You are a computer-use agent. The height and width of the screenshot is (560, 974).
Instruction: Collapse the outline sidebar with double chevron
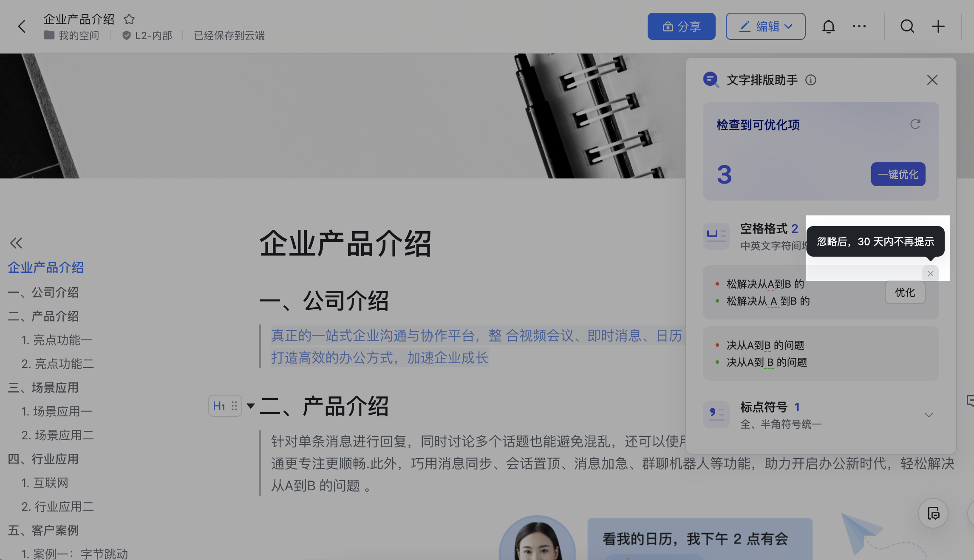(16, 243)
